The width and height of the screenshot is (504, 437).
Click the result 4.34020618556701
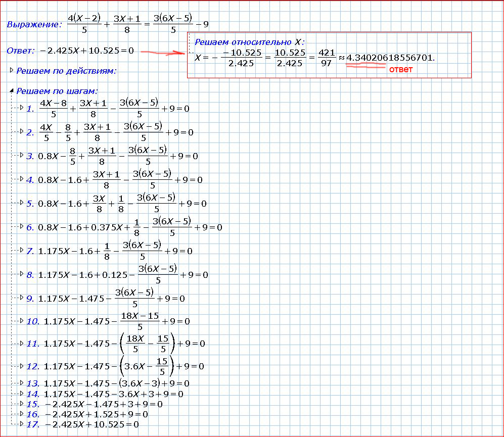click(x=390, y=58)
